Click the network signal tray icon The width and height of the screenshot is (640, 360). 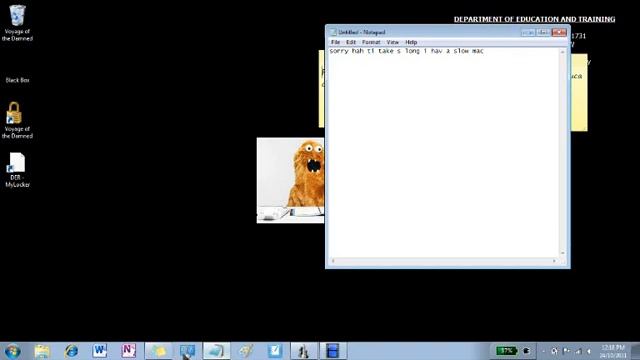pyautogui.click(x=578, y=351)
